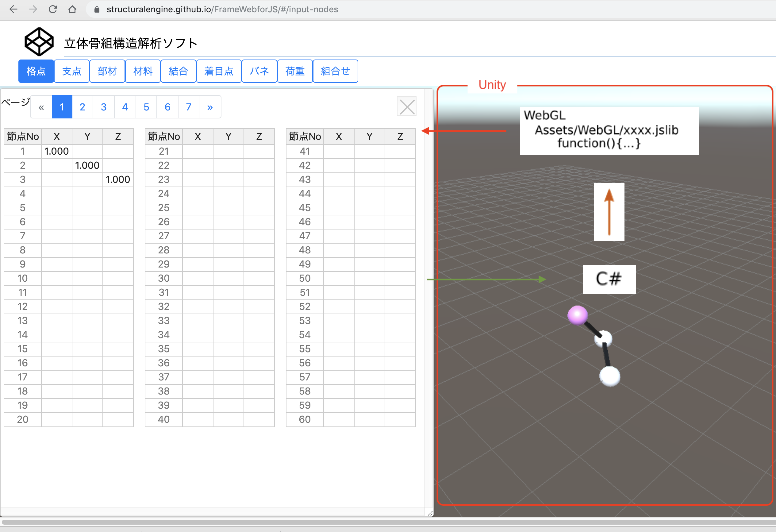
Task: Select the 荷重 tab
Action: (295, 71)
